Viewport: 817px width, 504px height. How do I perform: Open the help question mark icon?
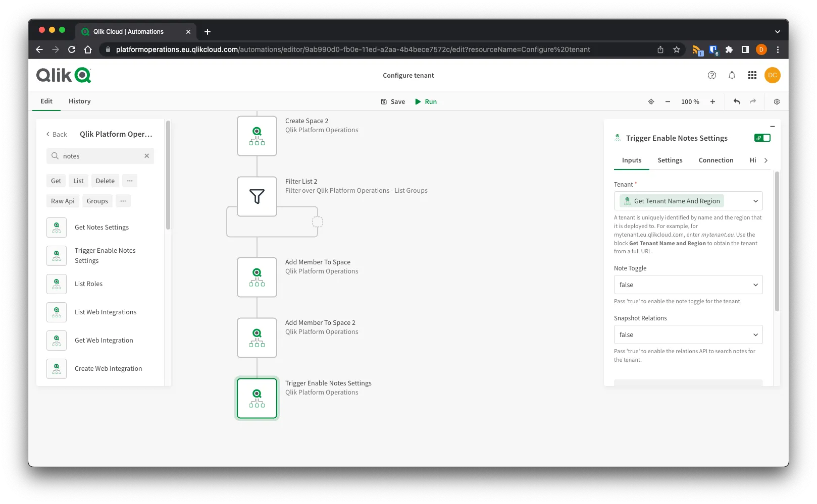[x=711, y=75]
